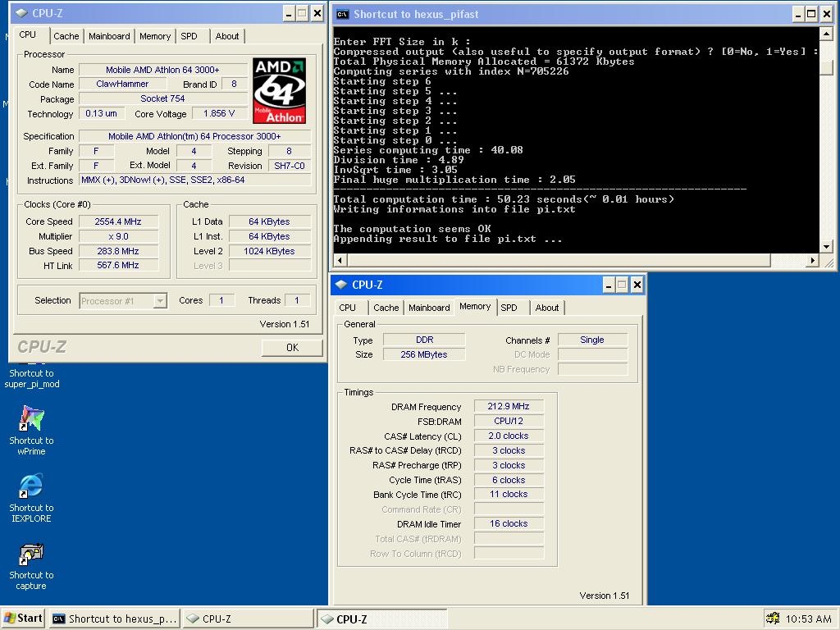This screenshot has height=630, width=840.
Task: Click the FSB:DRAM CPU/12 field
Action: 509,421
